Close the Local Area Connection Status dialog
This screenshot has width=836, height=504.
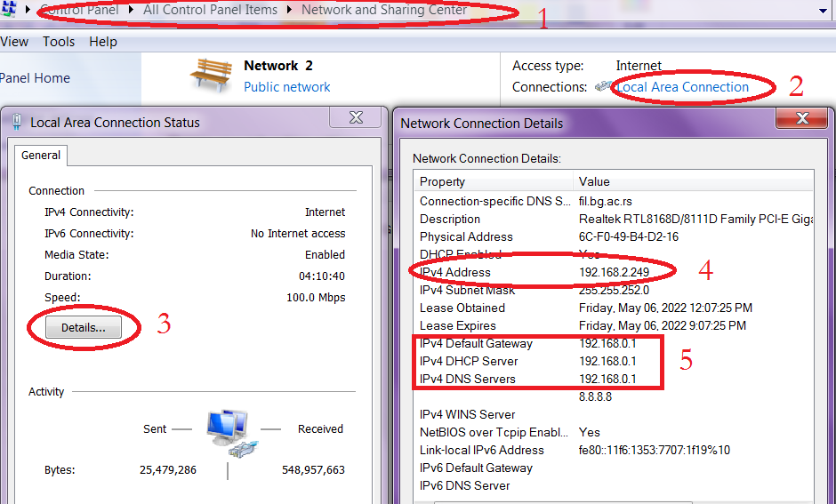356,117
